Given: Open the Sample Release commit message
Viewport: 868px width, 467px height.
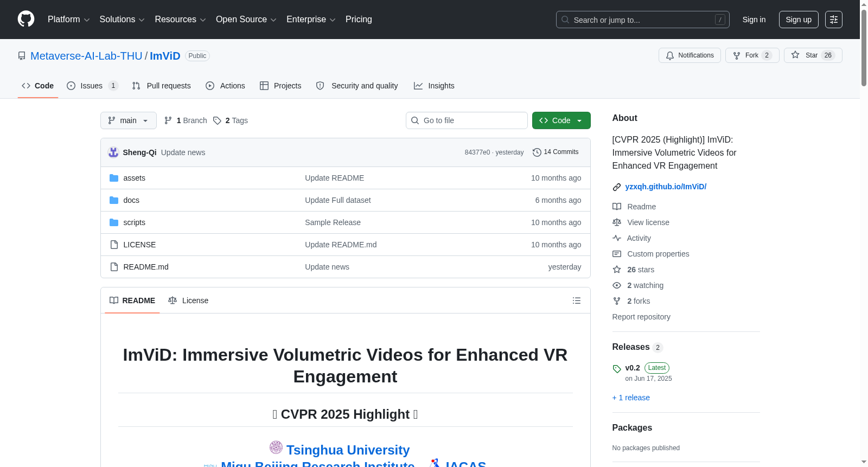Looking at the screenshot, I should (333, 222).
